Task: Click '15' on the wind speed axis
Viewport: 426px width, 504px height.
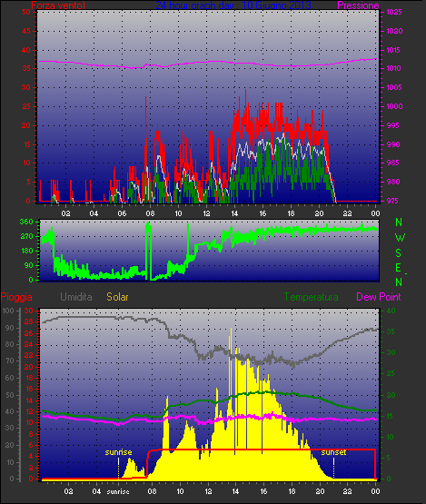Action: coord(26,144)
